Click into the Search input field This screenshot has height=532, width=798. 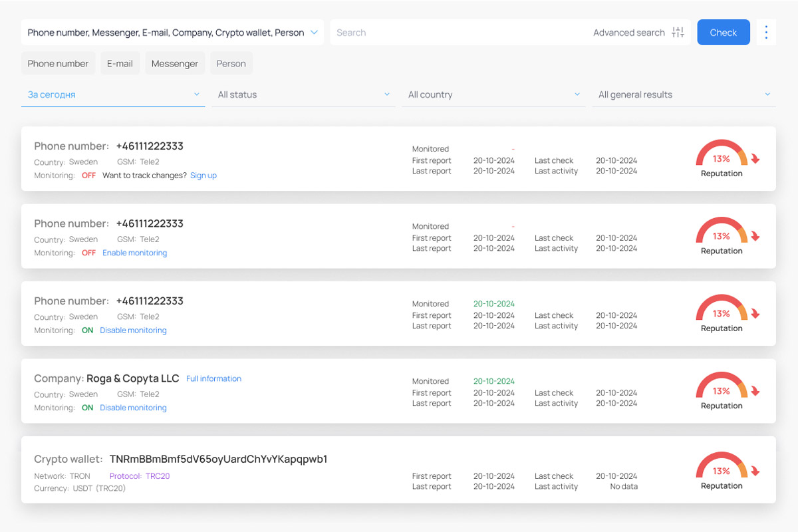coord(459,33)
